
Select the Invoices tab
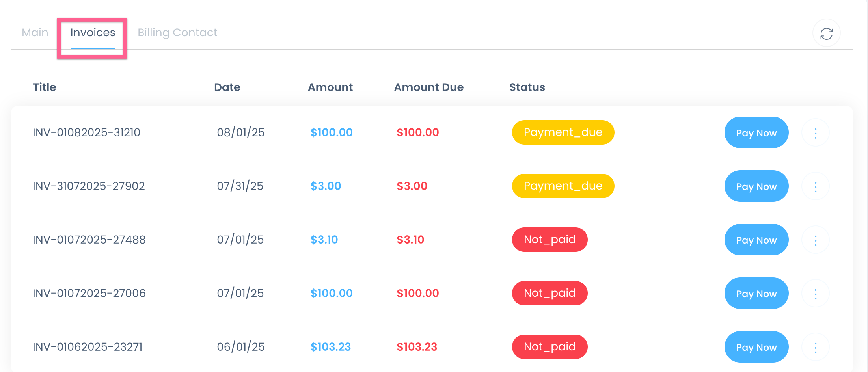pos(93,33)
